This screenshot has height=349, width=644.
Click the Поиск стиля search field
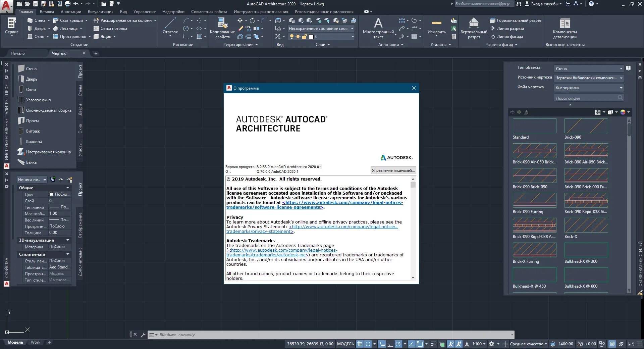589,98
